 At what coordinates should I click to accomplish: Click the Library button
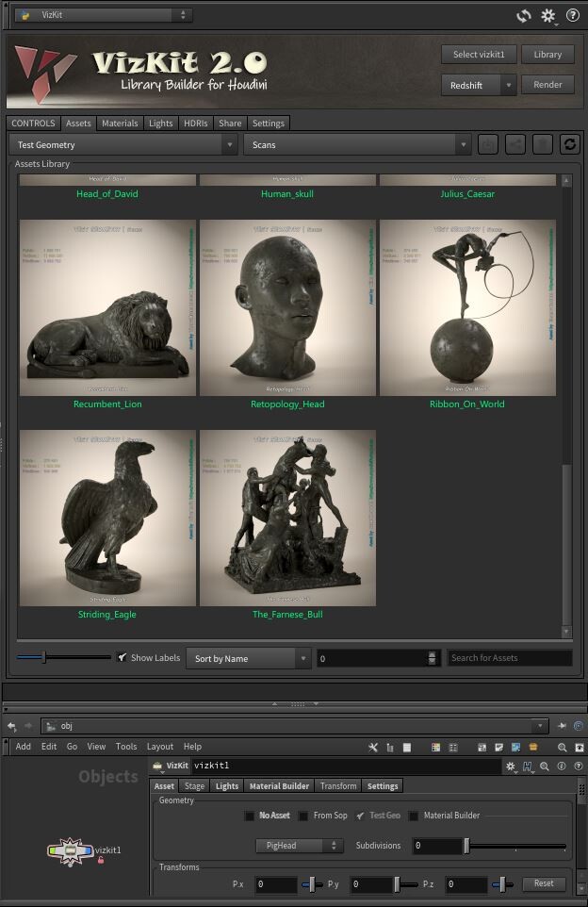[x=547, y=55]
